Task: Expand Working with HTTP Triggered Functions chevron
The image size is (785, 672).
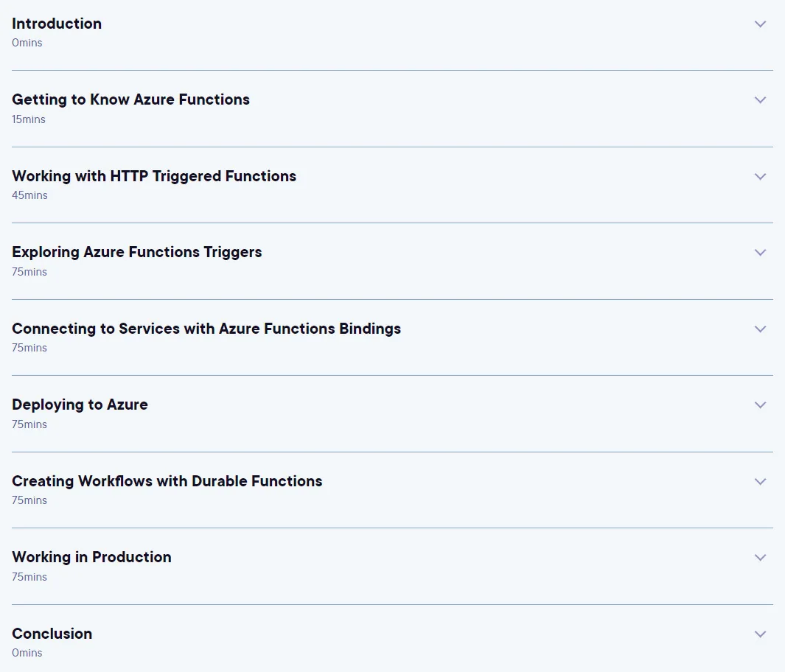Action: click(760, 177)
